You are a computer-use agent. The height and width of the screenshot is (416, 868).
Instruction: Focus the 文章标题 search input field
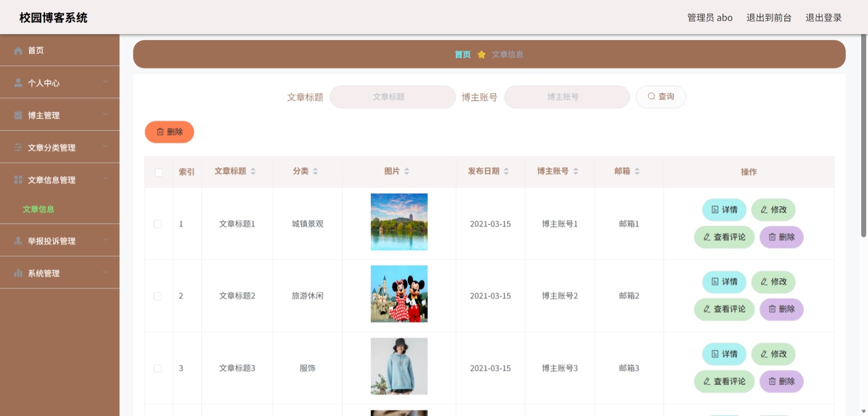(393, 97)
